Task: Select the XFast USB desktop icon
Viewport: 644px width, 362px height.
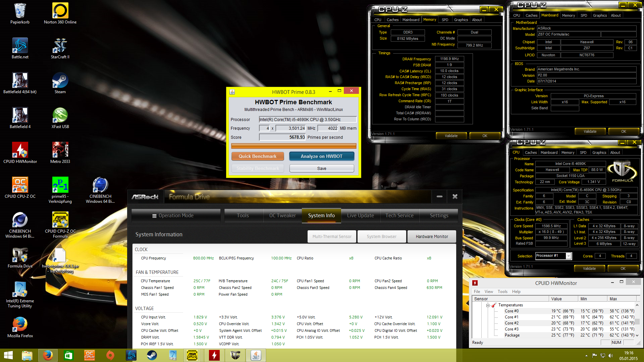Action: click(x=60, y=118)
